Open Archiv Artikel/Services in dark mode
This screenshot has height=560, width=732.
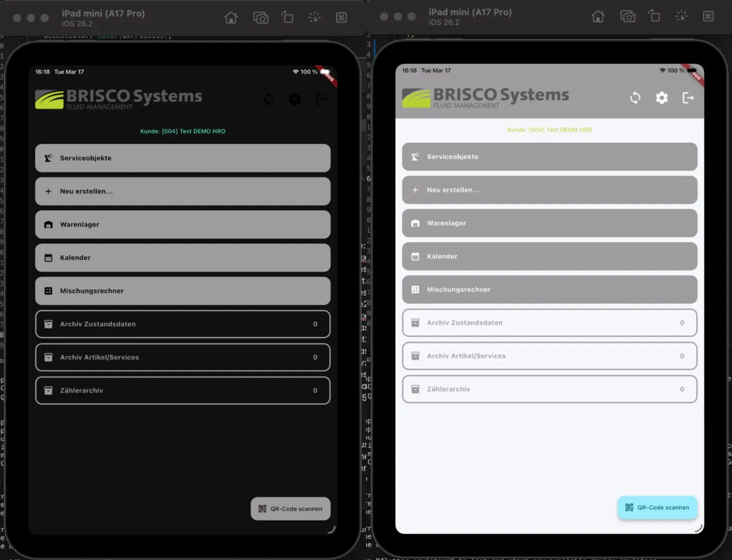(x=183, y=357)
